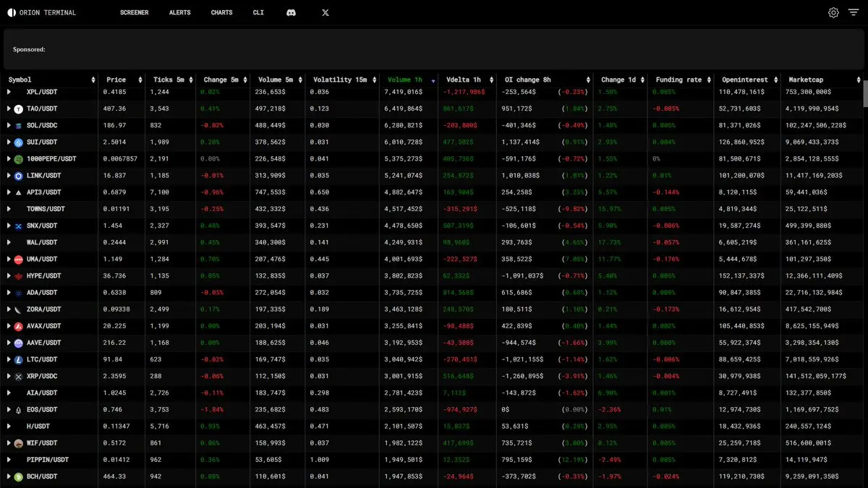Click the SOL/USDC coin icon

(19, 125)
